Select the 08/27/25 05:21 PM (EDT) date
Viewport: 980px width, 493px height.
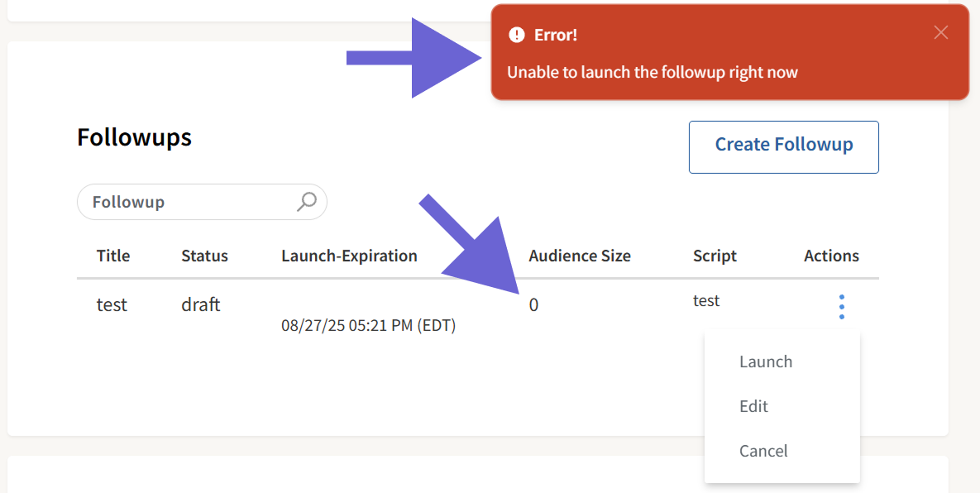(369, 326)
